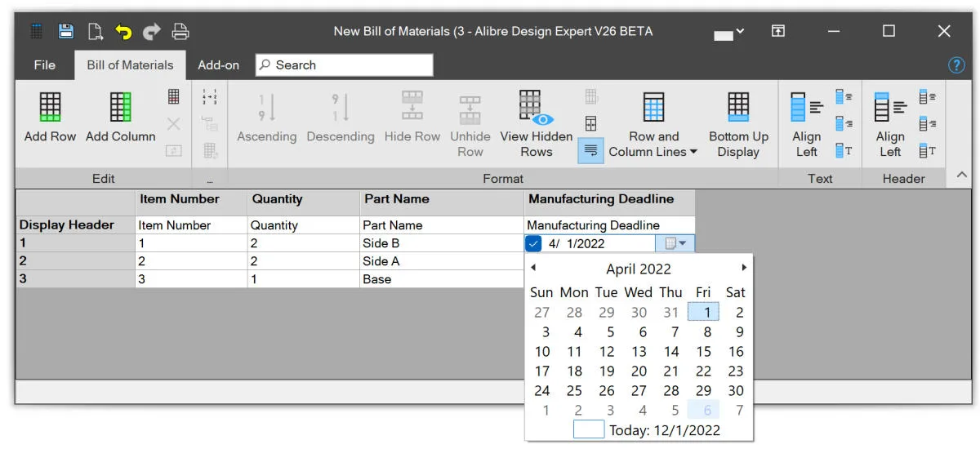Go to previous month in the calendar
This screenshot has height=449, width=980.
click(533, 268)
